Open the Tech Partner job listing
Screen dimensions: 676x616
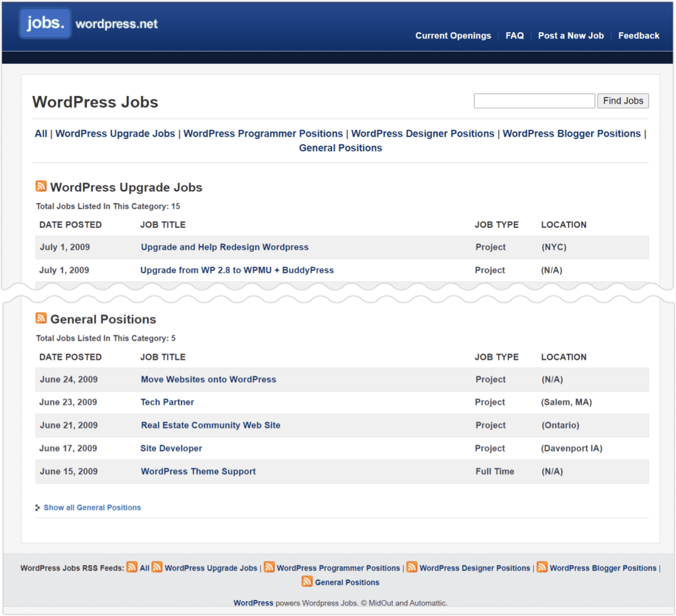167,402
